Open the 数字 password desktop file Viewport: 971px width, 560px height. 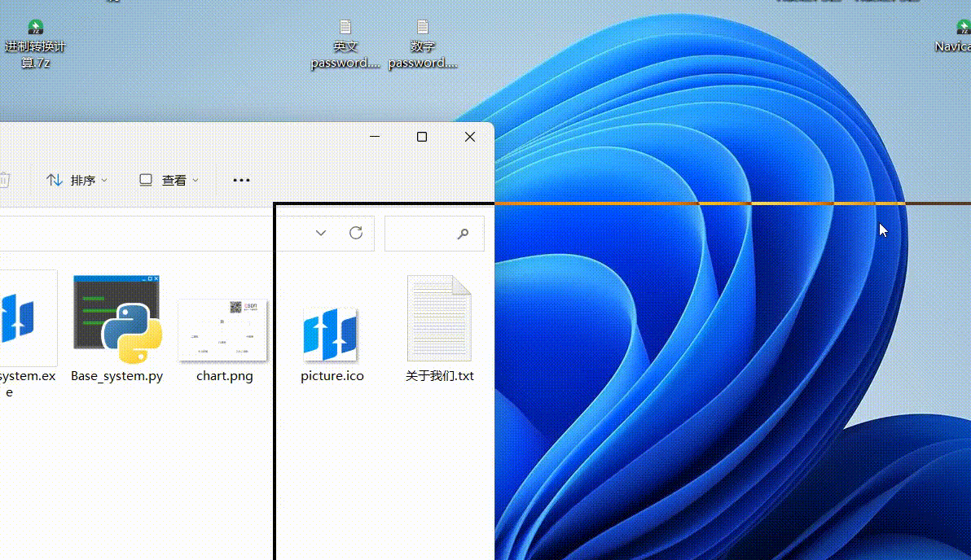pos(422,43)
